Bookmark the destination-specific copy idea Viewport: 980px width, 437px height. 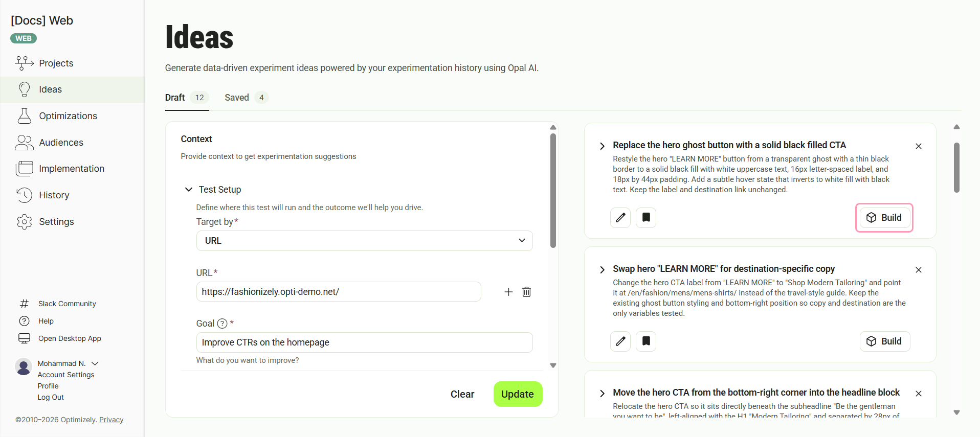click(646, 341)
